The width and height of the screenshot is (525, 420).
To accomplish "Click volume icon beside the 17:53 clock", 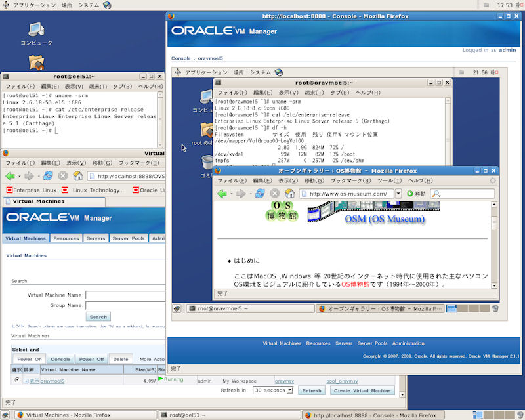I will (x=519, y=5).
